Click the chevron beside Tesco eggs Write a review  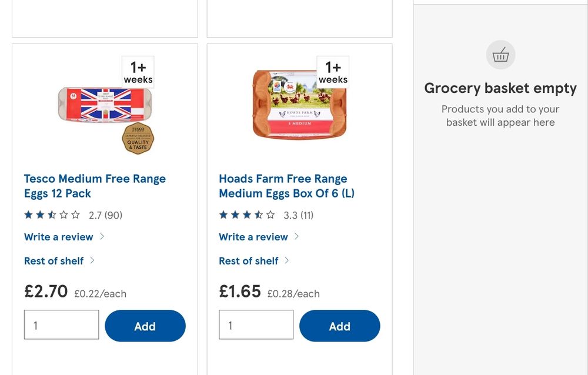click(102, 236)
